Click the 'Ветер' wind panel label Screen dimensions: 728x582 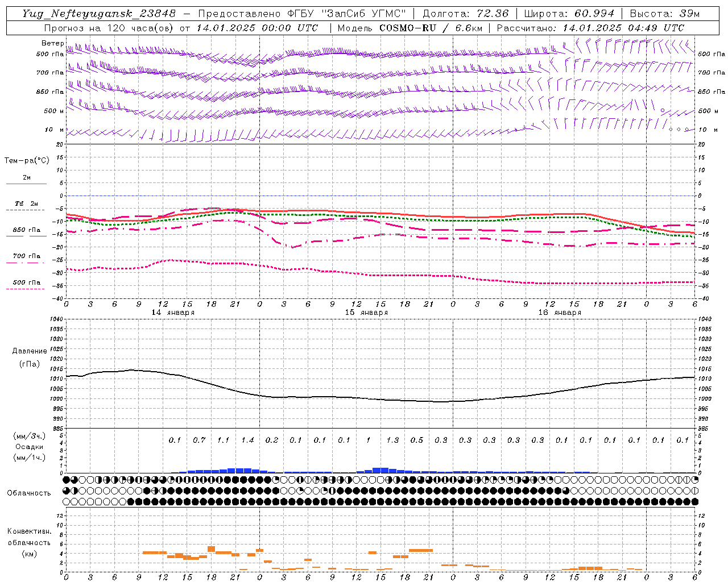[x=52, y=43]
